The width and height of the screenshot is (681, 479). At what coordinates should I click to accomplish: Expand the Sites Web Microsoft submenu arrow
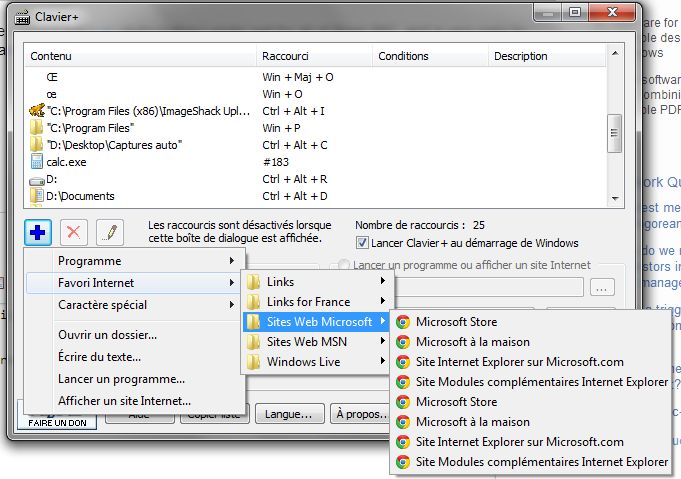[x=383, y=321]
